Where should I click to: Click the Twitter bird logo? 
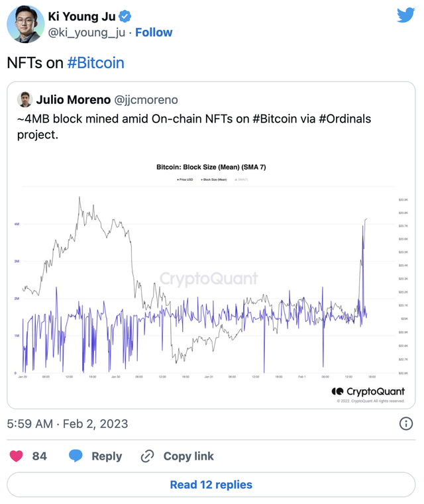tap(405, 16)
